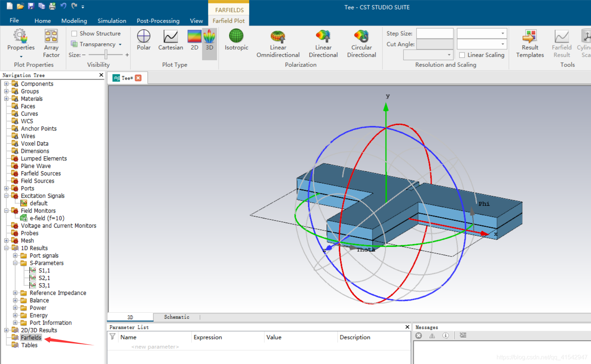Choose Linear Directional polarization

(323, 44)
